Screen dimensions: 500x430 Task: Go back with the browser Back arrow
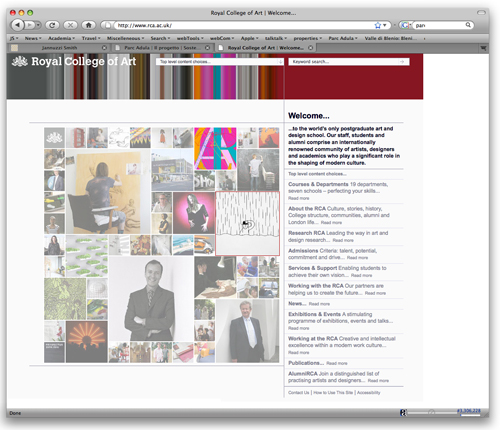click(x=18, y=25)
